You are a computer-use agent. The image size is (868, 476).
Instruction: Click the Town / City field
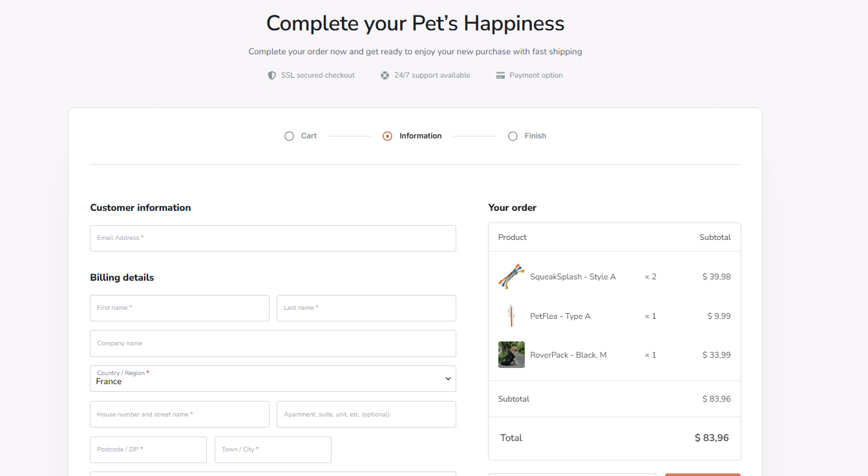coord(272,449)
